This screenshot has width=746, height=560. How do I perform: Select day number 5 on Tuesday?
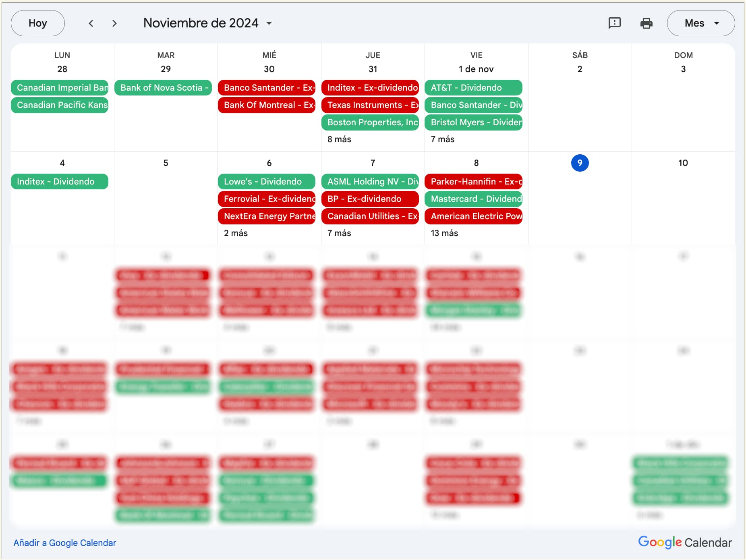[x=166, y=163]
